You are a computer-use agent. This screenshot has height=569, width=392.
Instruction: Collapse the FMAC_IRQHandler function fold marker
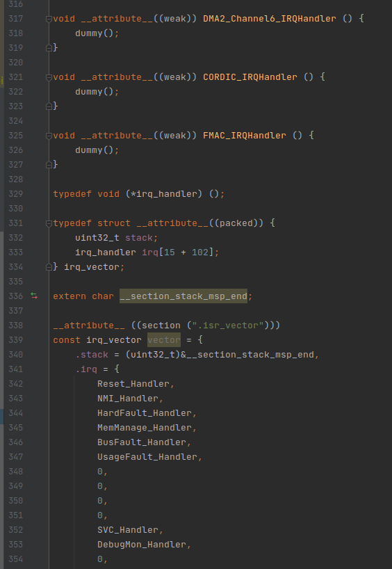pos(49,136)
